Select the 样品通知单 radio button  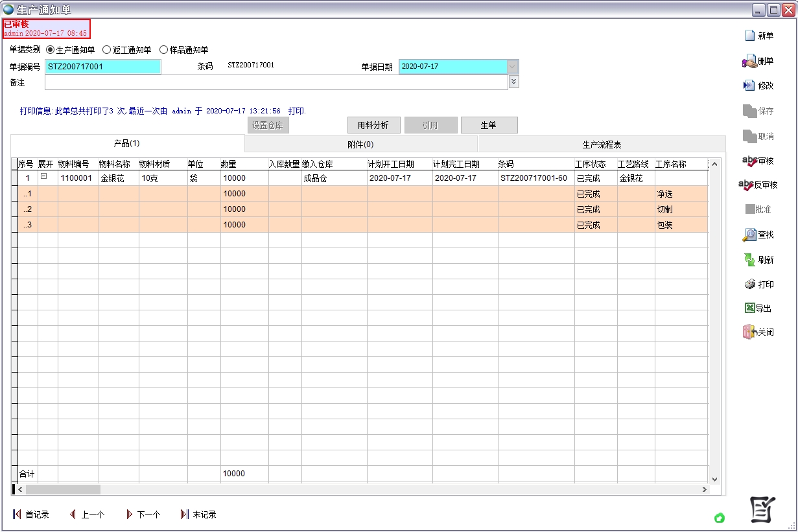click(x=163, y=50)
